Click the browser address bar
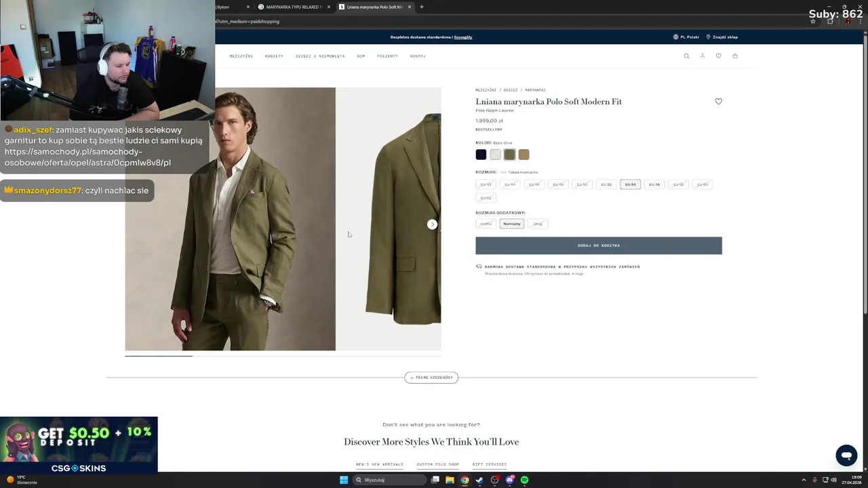This screenshot has height=488, width=868. coord(509,21)
